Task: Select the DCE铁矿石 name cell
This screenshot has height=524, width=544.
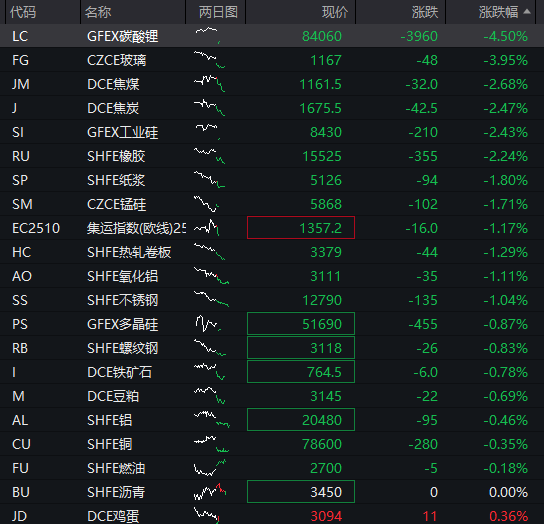Action: click(119, 372)
